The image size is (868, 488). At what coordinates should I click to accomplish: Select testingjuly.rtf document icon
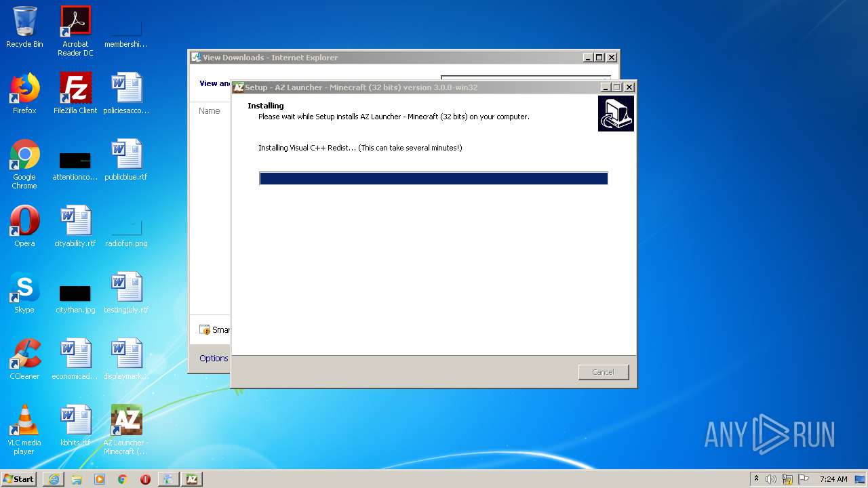pos(126,293)
